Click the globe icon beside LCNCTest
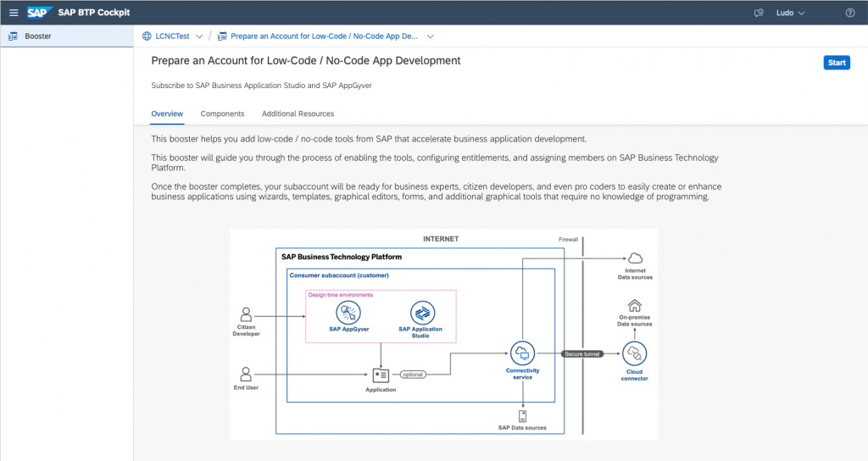 (147, 36)
